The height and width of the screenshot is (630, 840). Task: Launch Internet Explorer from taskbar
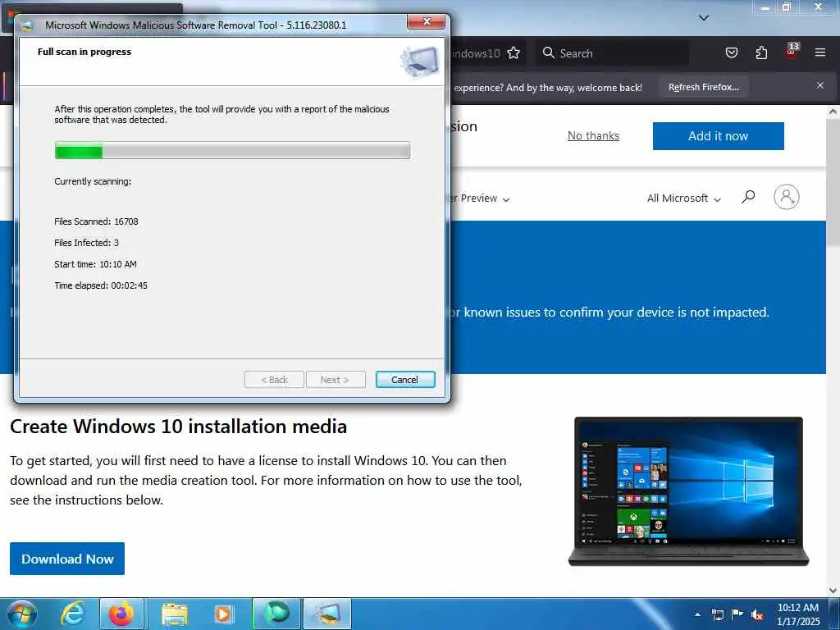pyautogui.click(x=72, y=614)
